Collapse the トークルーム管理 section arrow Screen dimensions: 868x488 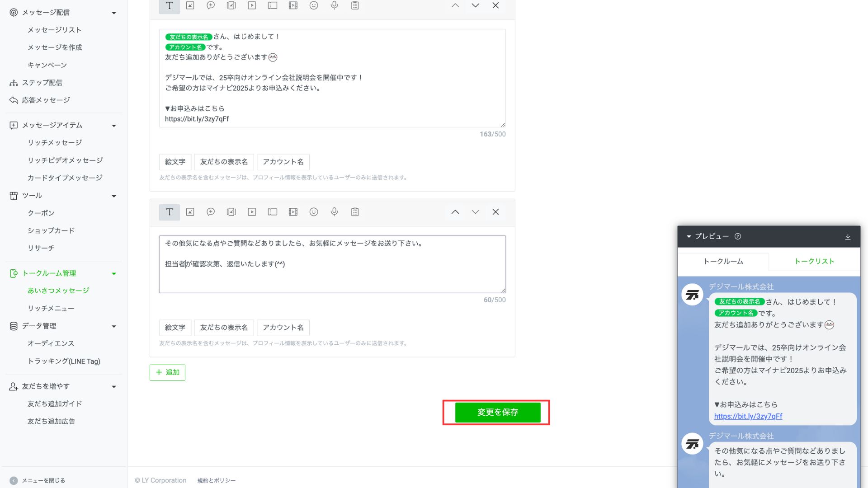[x=114, y=274]
